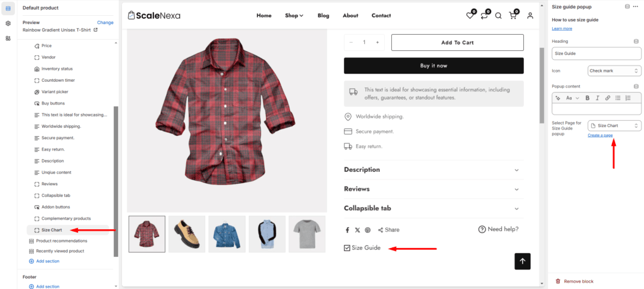Expand the Reviews accordion
The width and height of the screenshot is (644, 289).
pos(433,189)
